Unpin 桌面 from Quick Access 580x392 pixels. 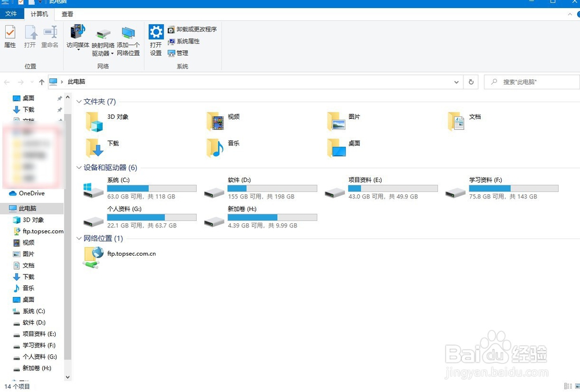[59, 97]
